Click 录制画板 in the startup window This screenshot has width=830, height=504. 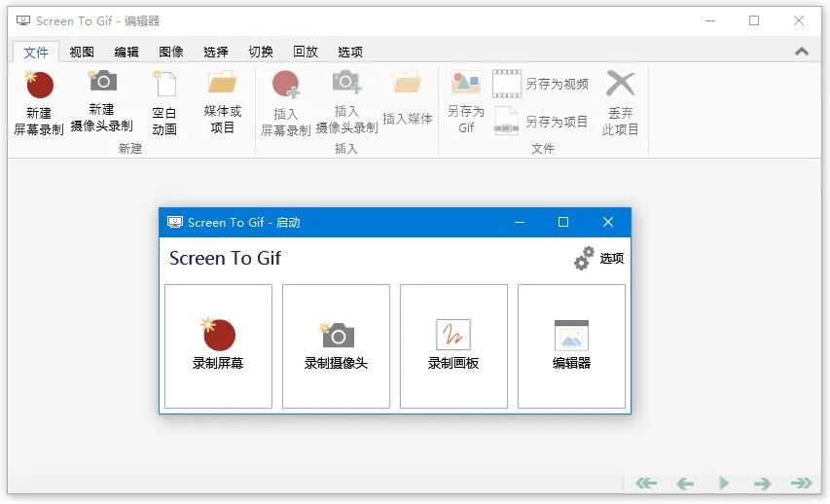coord(453,346)
